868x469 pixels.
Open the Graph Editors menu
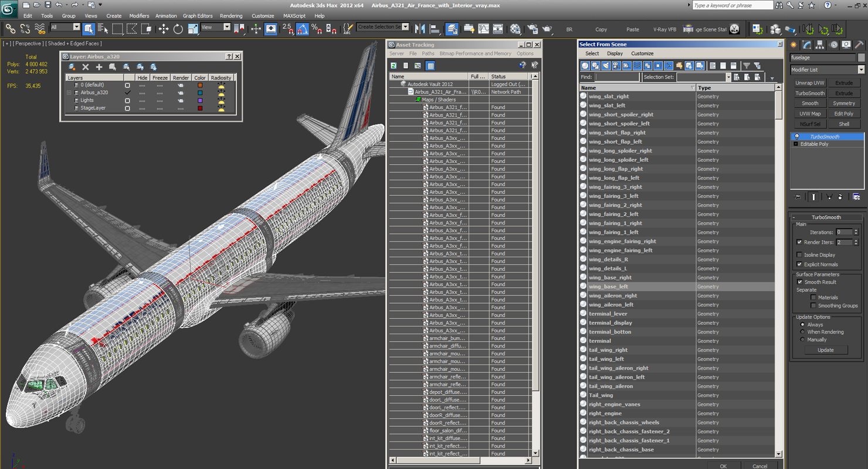tap(198, 16)
